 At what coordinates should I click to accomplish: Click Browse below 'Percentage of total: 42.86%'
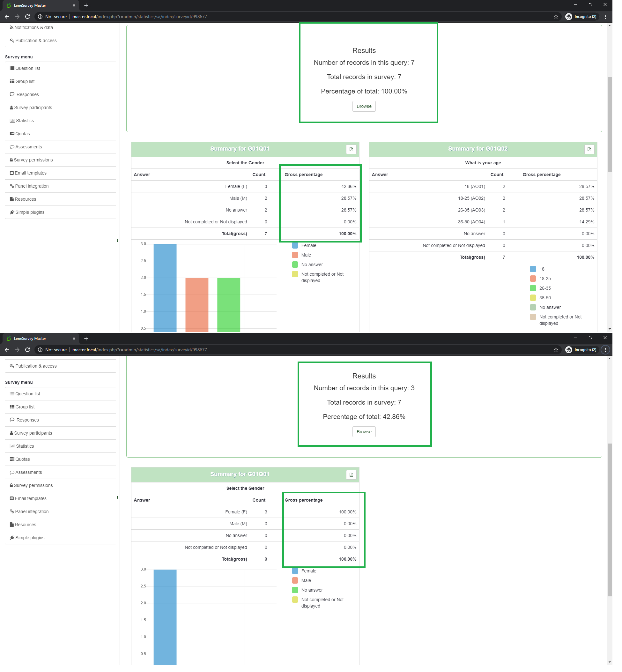364,432
